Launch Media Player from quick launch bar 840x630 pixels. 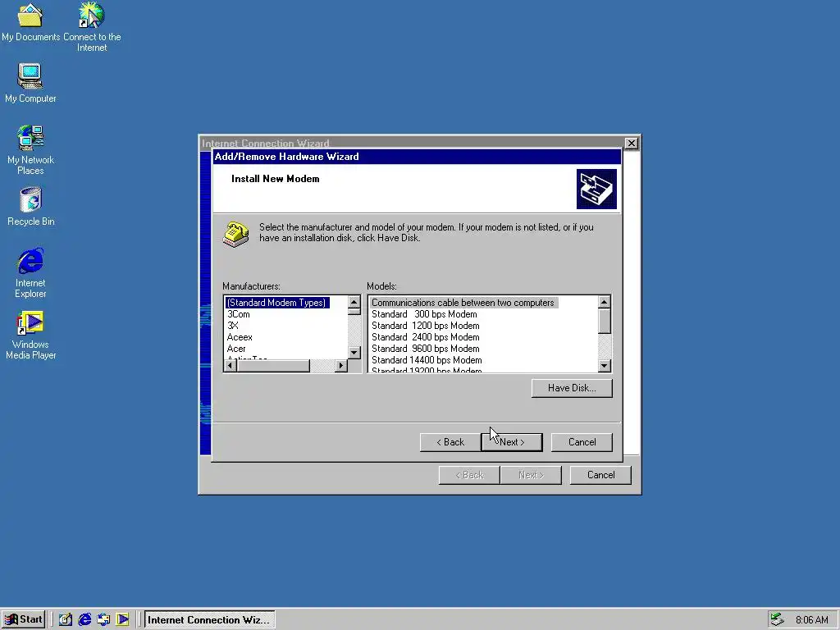(123, 620)
